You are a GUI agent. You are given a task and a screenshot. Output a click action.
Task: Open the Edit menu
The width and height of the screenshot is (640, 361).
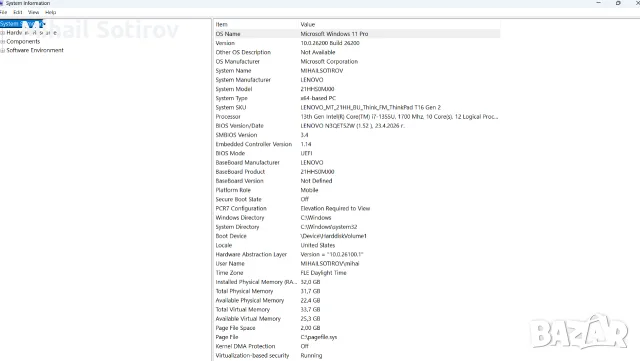[18, 12]
